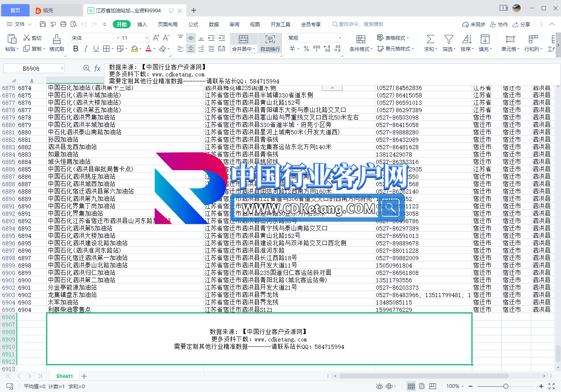
Task: Redo the last action
Action: coord(94,24)
